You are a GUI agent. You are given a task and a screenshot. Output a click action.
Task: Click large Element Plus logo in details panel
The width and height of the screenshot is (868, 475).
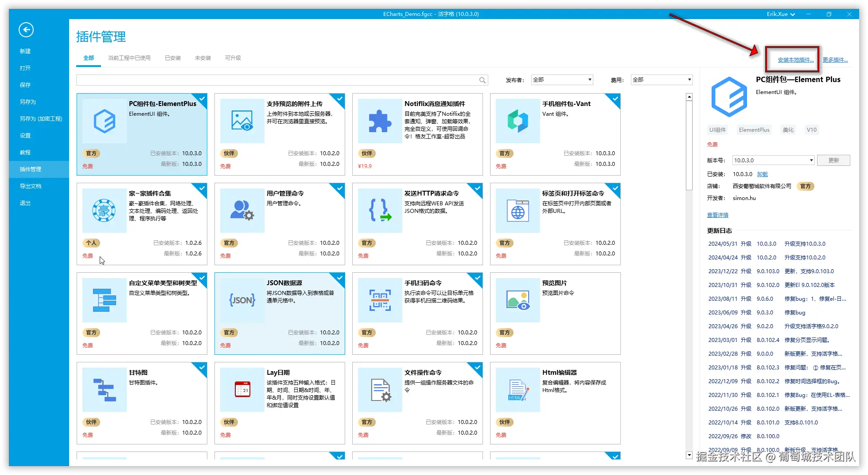click(729, 97)
